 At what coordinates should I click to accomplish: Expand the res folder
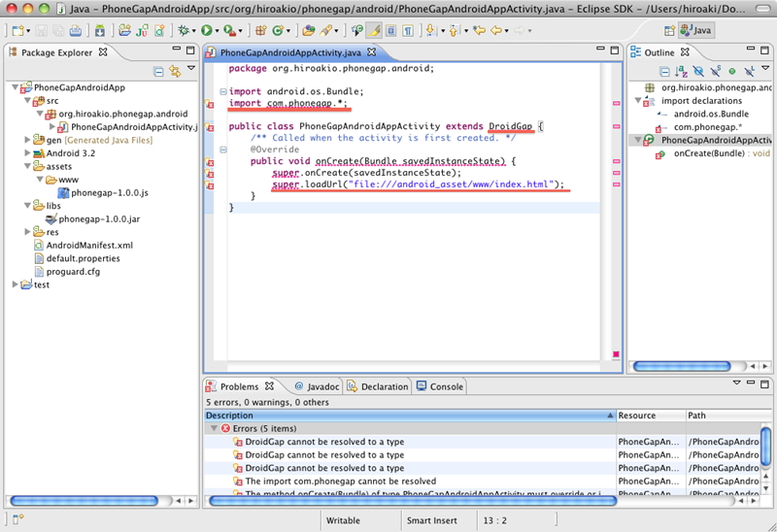pyautogui.click(x=28, y=232)
